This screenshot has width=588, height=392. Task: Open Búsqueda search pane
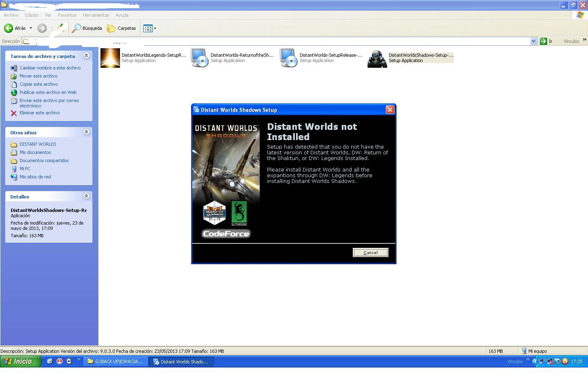(87, 28)
